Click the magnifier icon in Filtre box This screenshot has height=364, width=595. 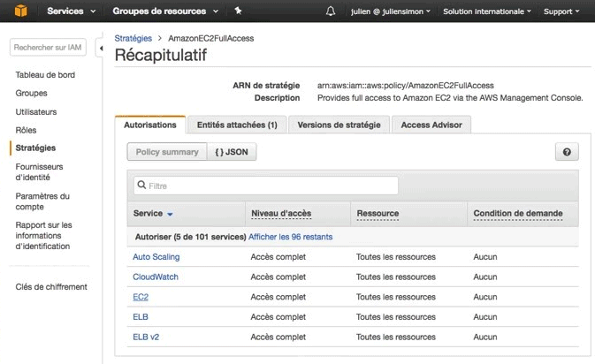pos(141,185)
